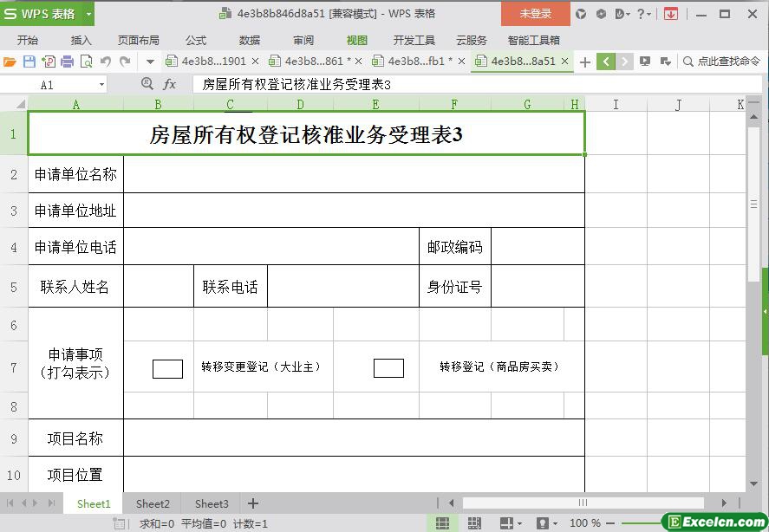Click the hexagon icon in title bar
The image size is (769, 532).
(601, 14)
